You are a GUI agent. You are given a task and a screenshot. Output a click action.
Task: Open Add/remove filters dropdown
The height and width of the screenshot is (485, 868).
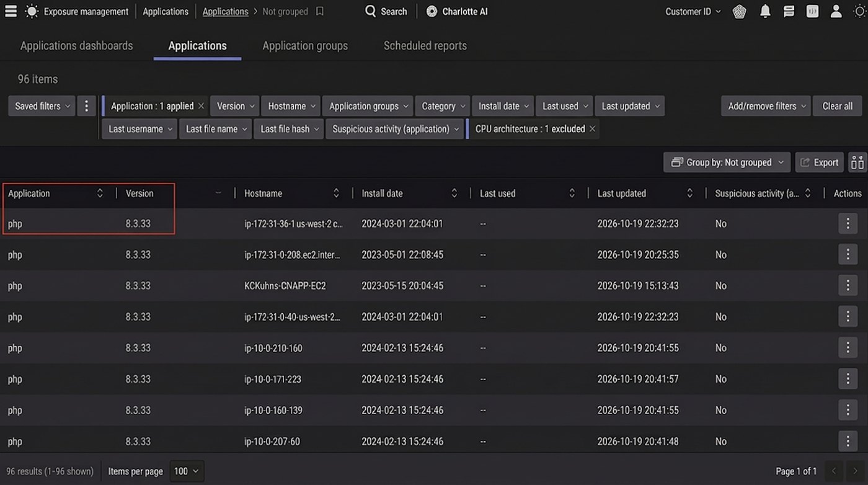(766, 106)
